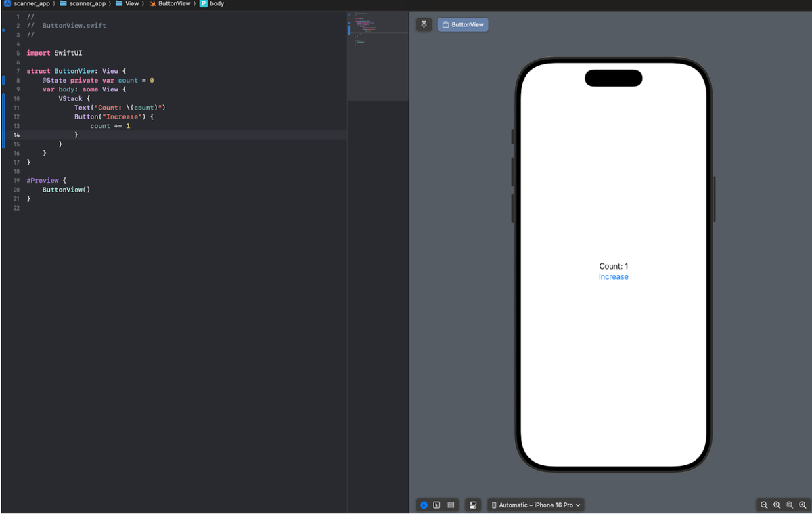Click the Text("Count: \(count)") line

coord(120,108)
